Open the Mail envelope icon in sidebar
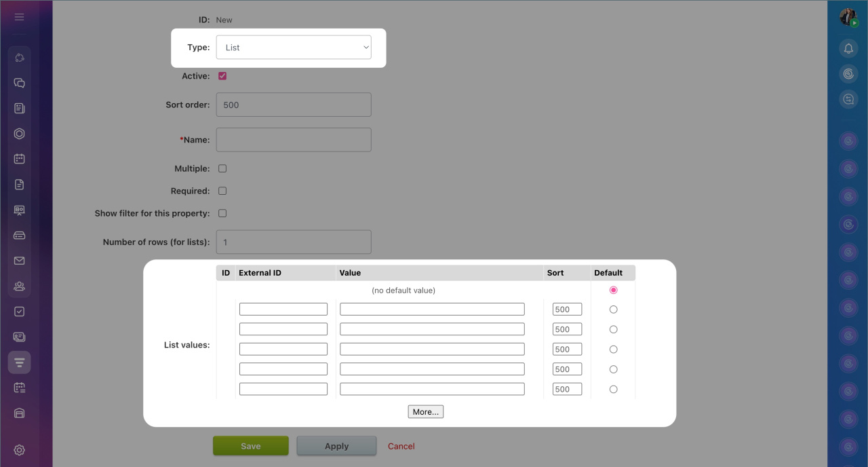 coord(19,261)
